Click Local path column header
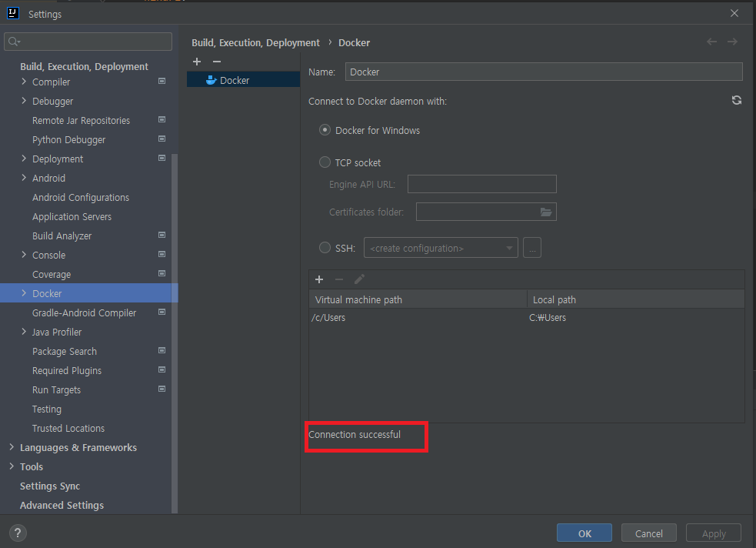 [x=636, y=299]
